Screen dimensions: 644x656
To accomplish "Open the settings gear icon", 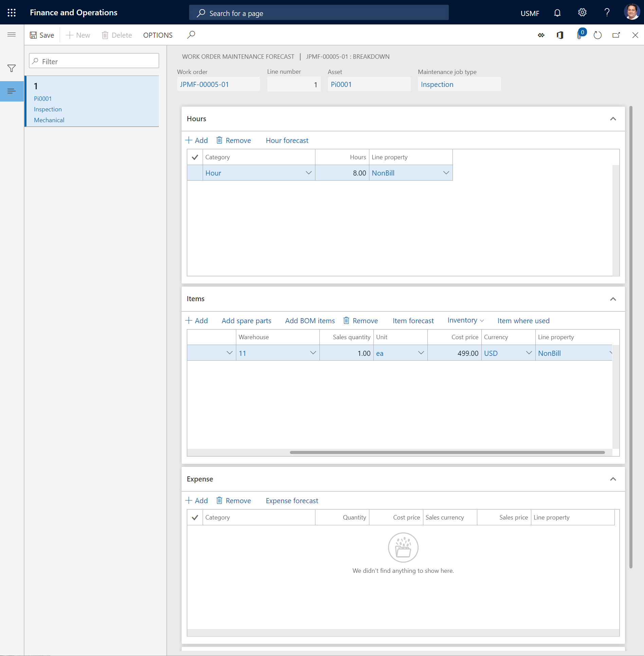I will (582, 13).
